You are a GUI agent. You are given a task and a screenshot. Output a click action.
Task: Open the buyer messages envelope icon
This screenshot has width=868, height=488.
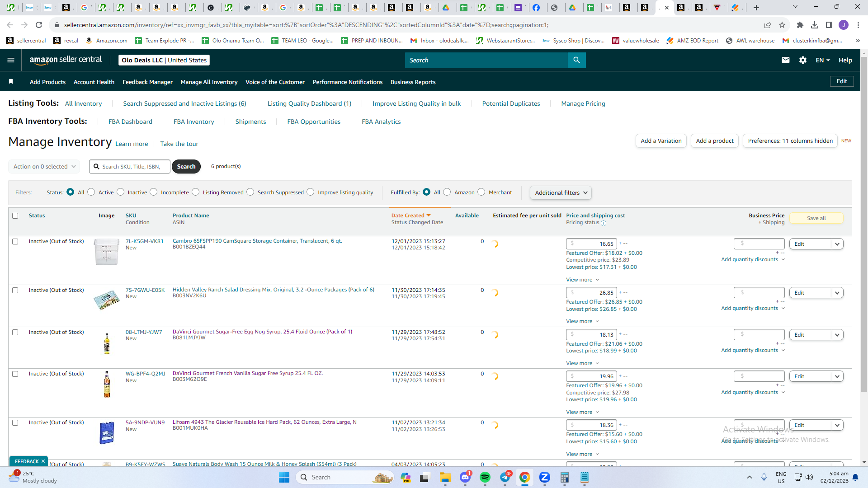click(786, 60)
